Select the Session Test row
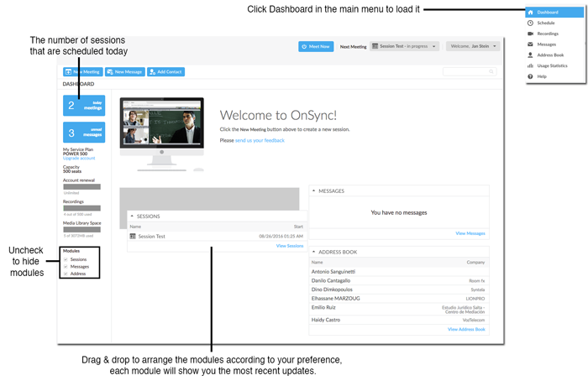 pyautogui.click(x=217, y=236)
